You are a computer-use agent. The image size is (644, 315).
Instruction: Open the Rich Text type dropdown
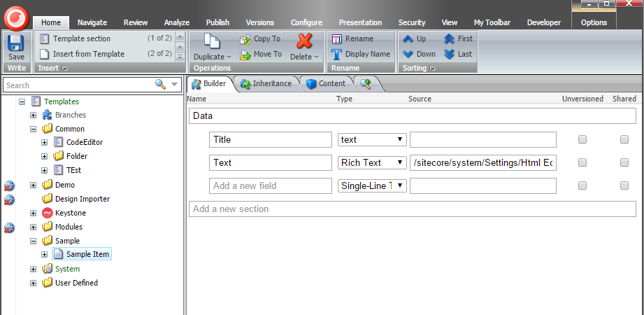coord(372,162)
